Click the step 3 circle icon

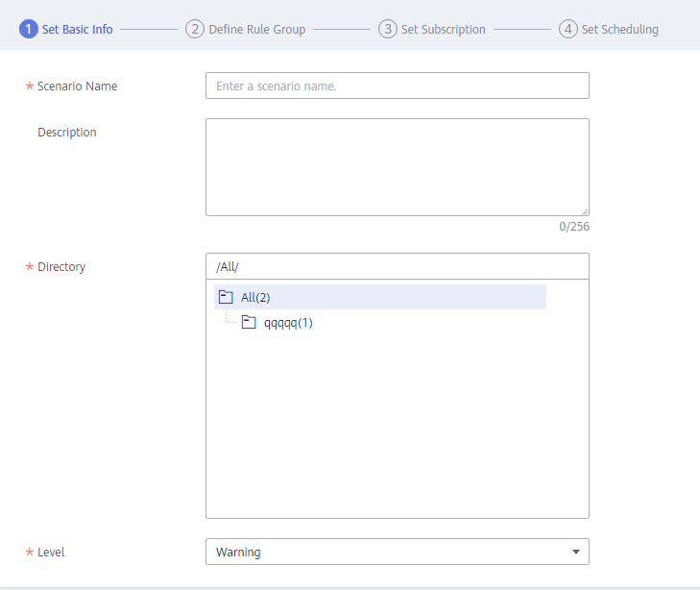[x=388, y=29]
